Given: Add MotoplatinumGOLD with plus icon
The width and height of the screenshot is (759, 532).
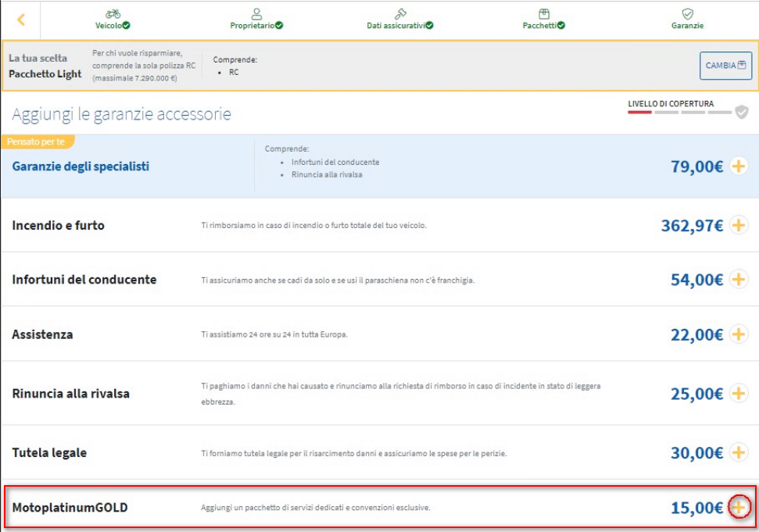Looking at the screenshot, I should tap(739, 507).
